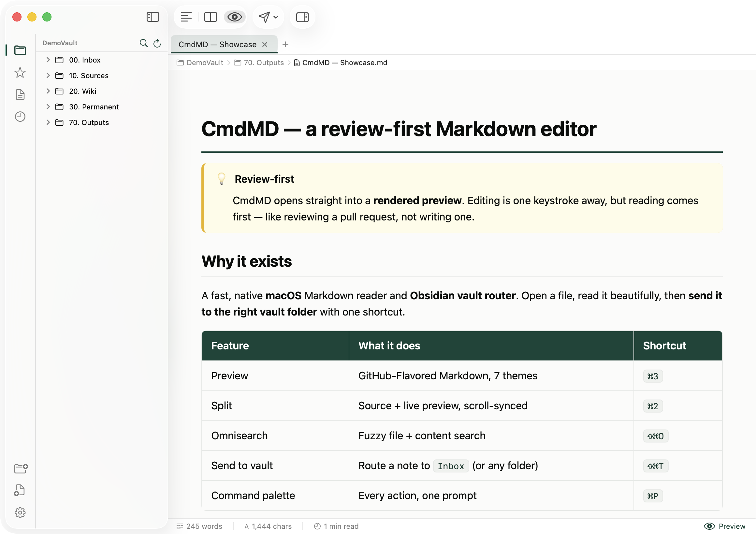
Task: Click DemoVault in the breadcrumb
Action: [200, 63]
